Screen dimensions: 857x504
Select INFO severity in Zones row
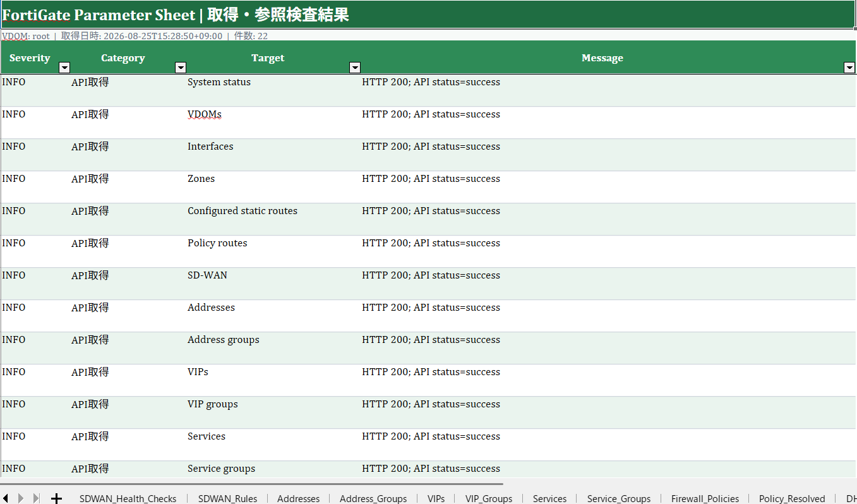click(x=35, y=187)
